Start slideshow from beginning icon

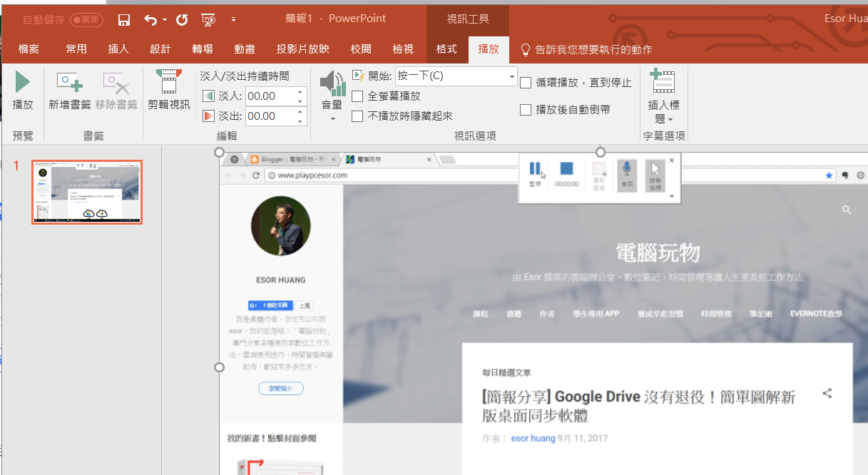click(x=208, y=20)
